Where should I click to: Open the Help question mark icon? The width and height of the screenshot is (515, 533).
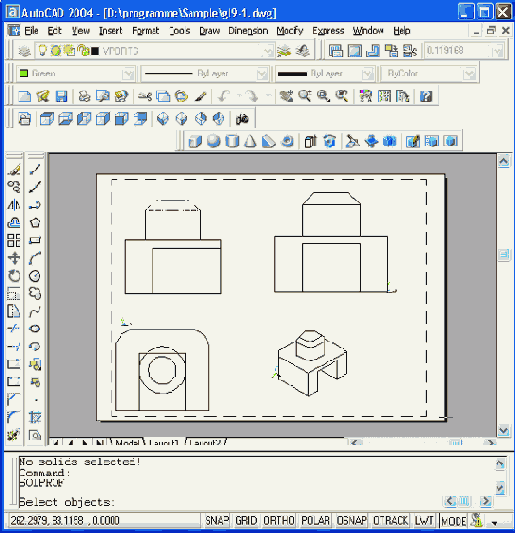pyautogui.click(x=426, y=96)
